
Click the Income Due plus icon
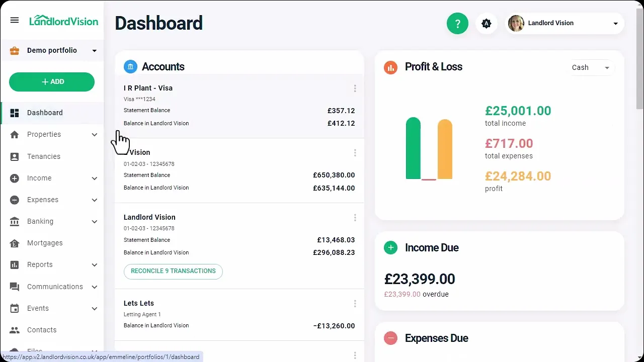tap(390, 248)
